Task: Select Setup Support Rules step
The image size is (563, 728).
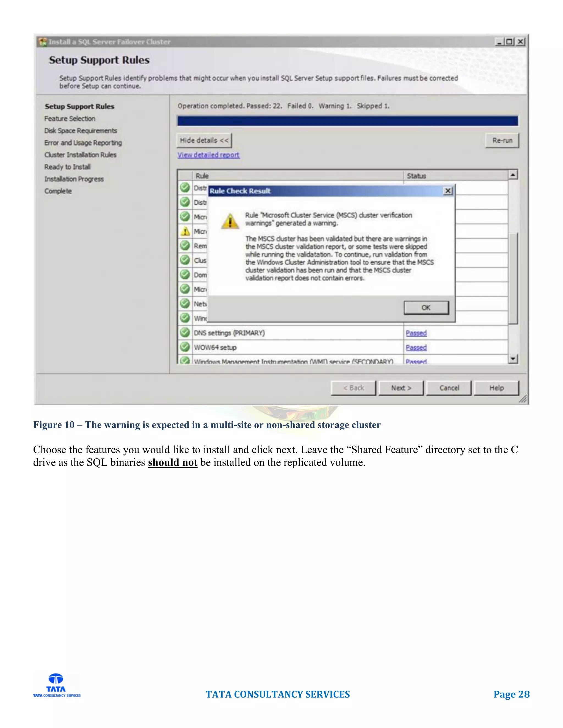Action: [x=80, y=106]
